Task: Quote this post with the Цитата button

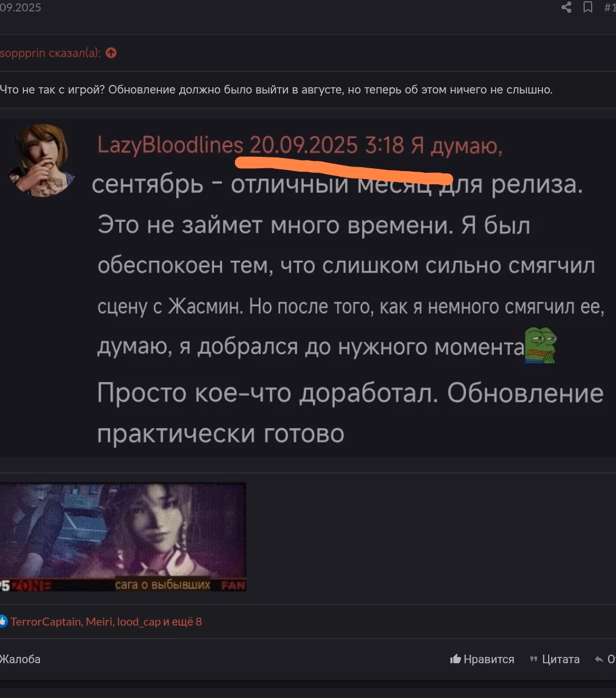Action: click(x=555, y=659)
